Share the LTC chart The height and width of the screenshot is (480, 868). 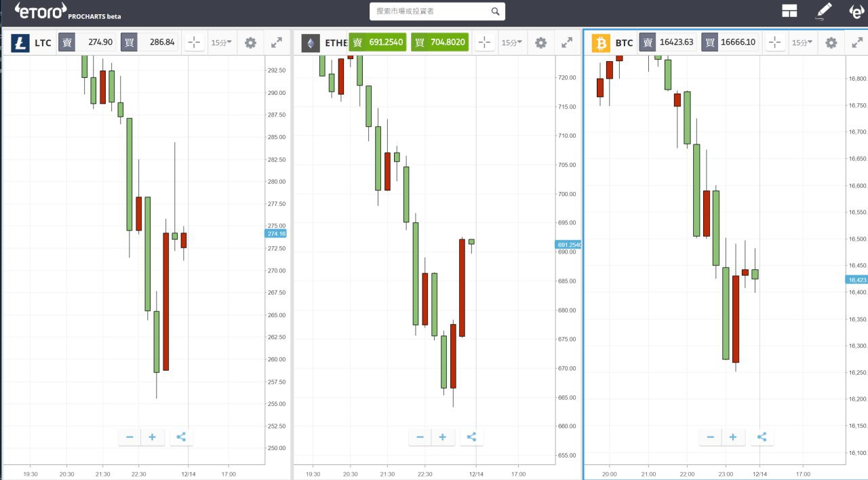click(181, 437)
